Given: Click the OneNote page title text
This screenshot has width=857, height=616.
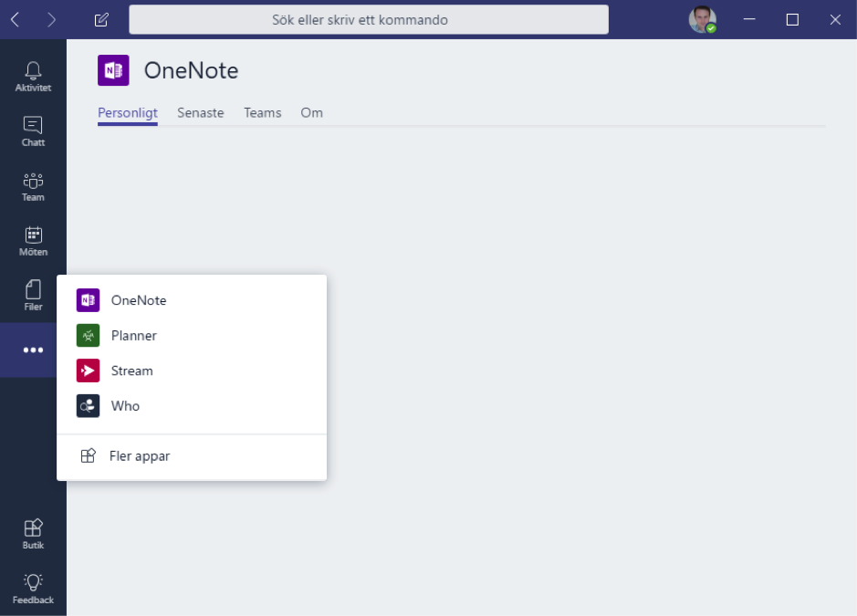Looking at the screenshot, I should point(192,70).
